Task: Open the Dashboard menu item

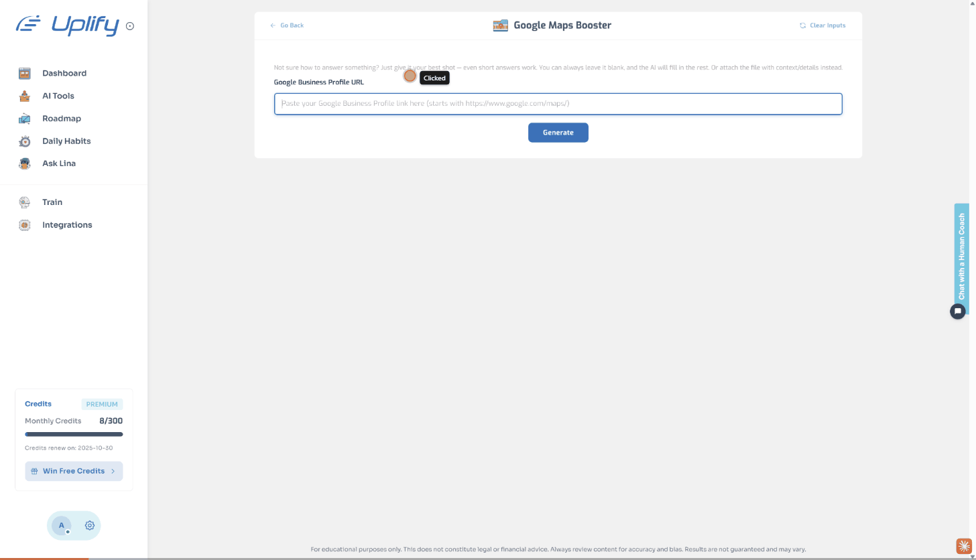Action: click(64, 74)
